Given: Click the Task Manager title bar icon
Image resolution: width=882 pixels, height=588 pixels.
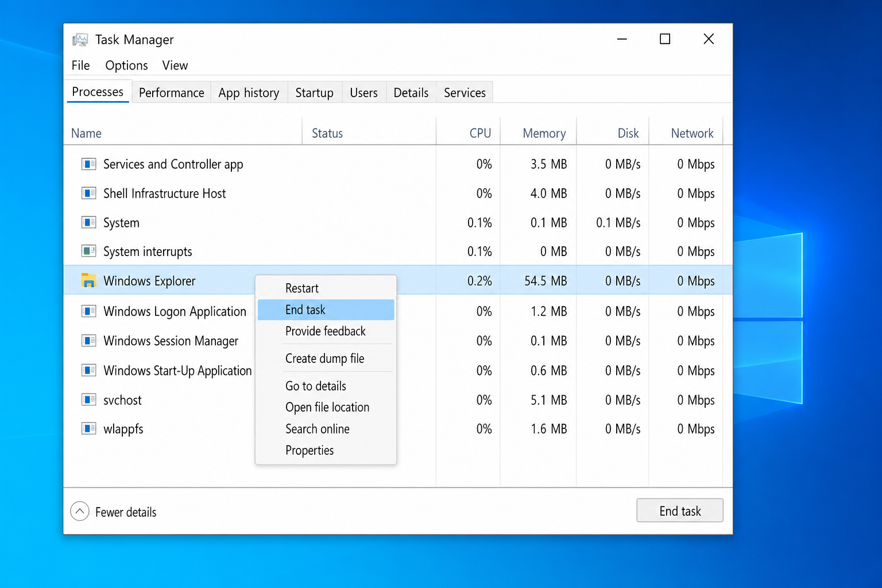Looking at the screenshot, I should coord(80,40).
